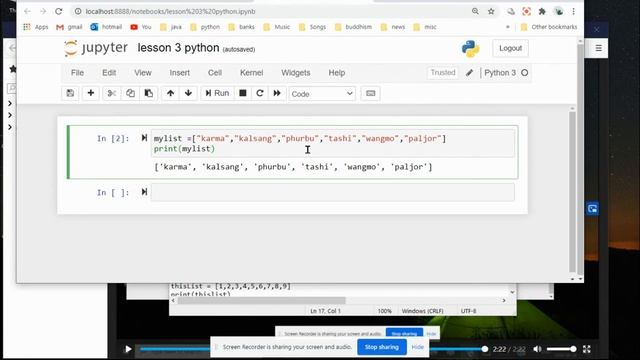Hide the screen recorder sharing bar
The height and width of the screenshot is (360, 640).
point(418,347)
